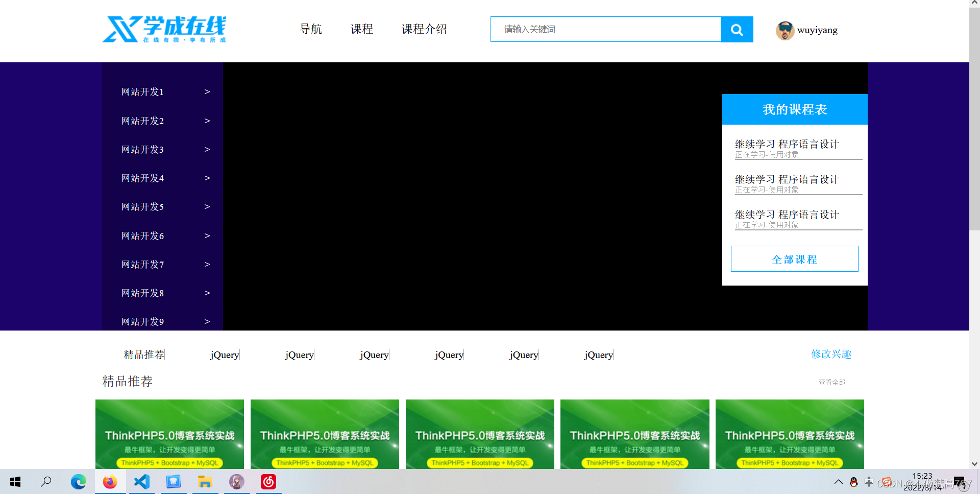Expand the 网站开发3 arrow
Viewport: 980px width, 494px height.
coord(207,150)
